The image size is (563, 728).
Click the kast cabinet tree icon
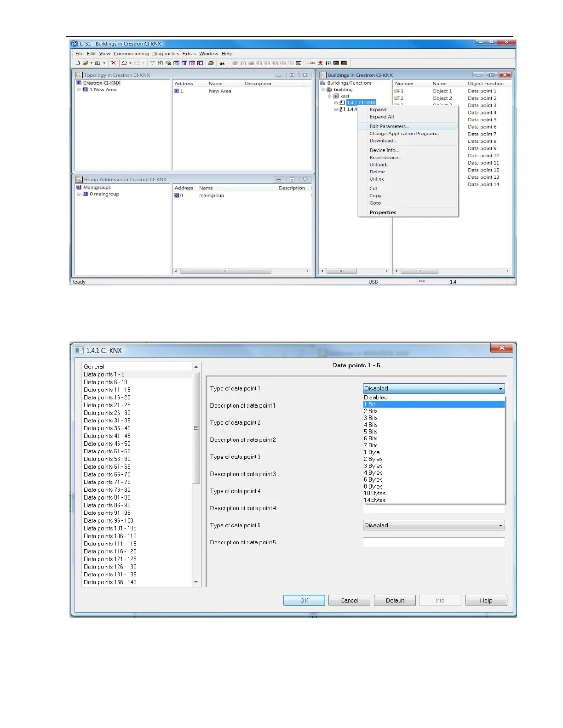coord(336,96)
